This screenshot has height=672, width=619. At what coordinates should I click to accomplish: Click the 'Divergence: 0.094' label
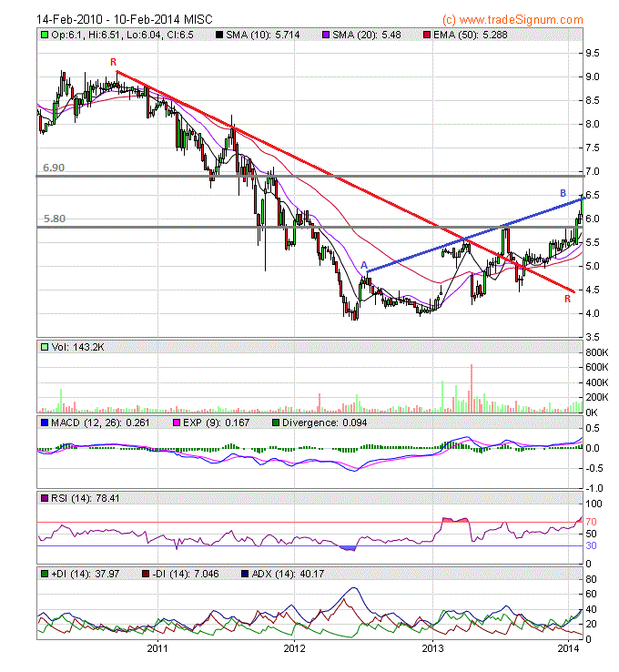325,423
